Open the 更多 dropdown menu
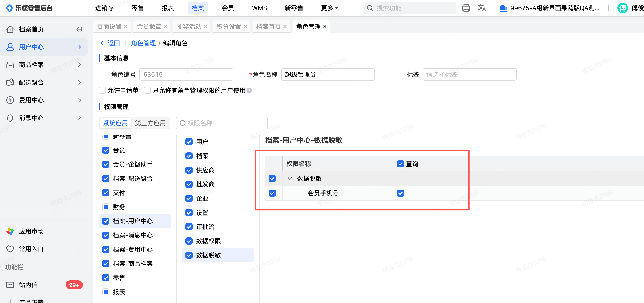This screenshot has height=303, width=644. pyautogui.click(x=329, y=8)
